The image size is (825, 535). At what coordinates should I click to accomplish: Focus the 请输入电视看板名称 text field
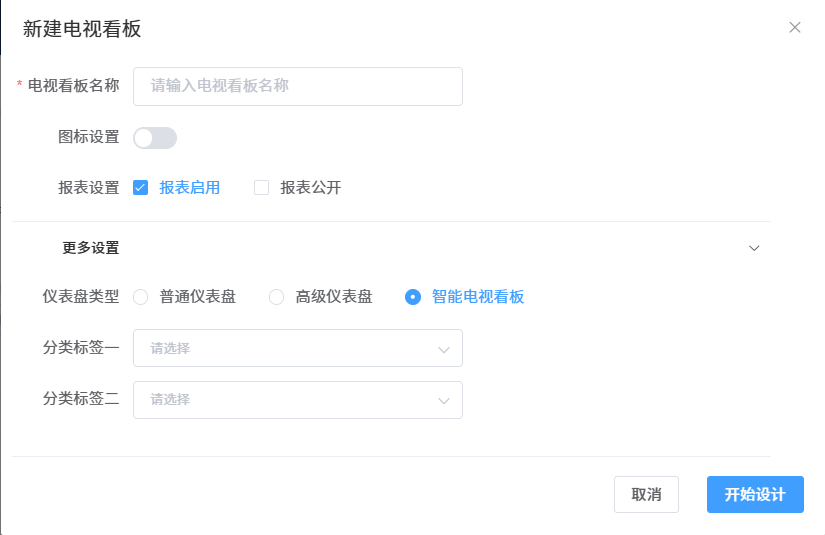coord(298,86)
